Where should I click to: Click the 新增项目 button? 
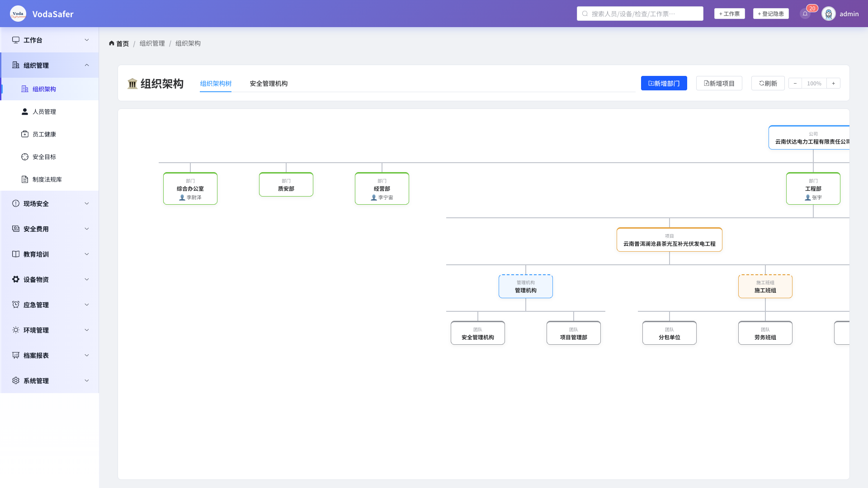pyautogui.click(x=719, y=83)
